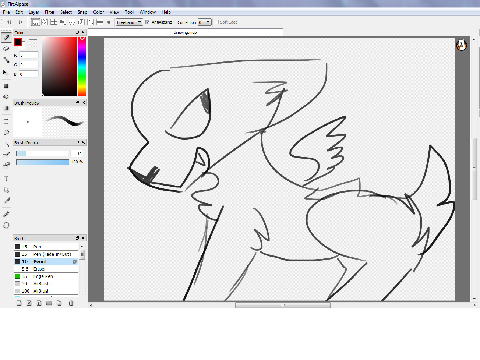Click the Snap settings icon

coord(108,22)
